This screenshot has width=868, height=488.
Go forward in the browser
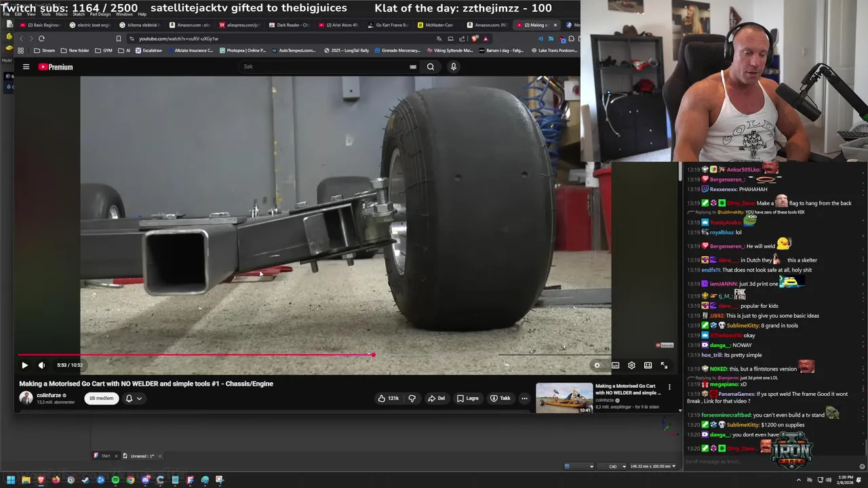[31, 39]
